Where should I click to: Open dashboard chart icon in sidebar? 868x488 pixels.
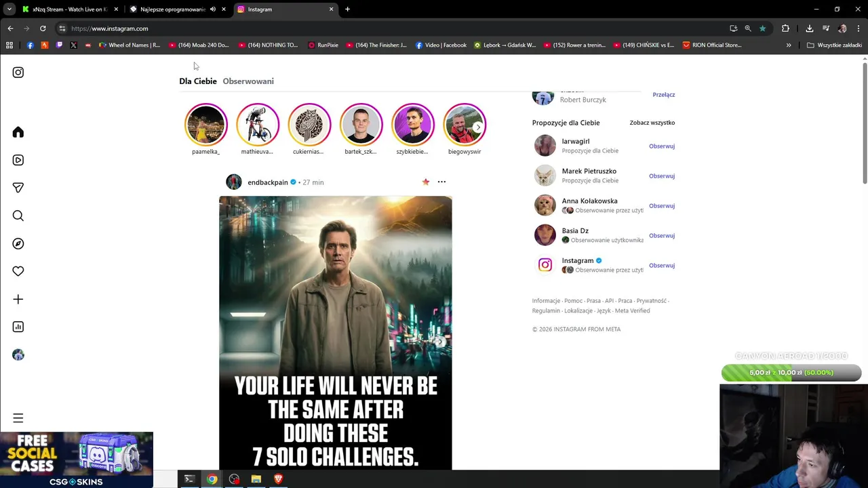[x=18, y=327]
